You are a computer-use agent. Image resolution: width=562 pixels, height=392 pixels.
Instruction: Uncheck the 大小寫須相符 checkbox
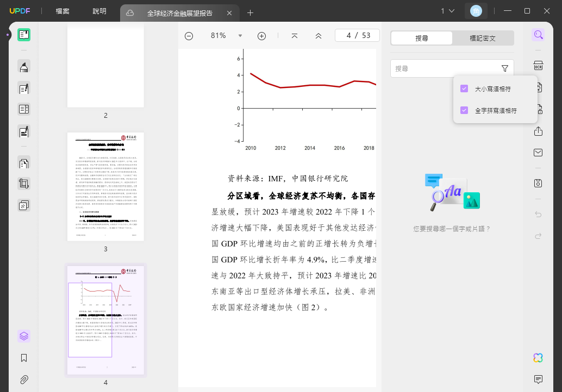[464, 89]
